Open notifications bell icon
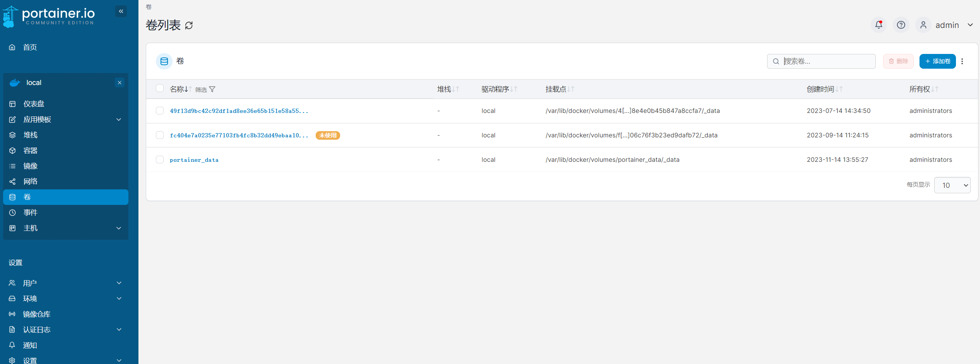The width and height of the screenshot is (980, 364). tap(879, 25)
